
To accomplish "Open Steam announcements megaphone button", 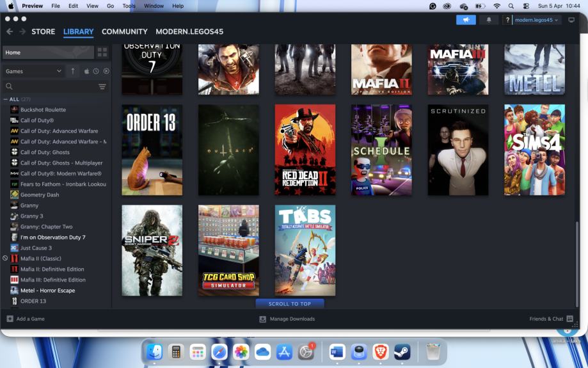I will [466, 20].
